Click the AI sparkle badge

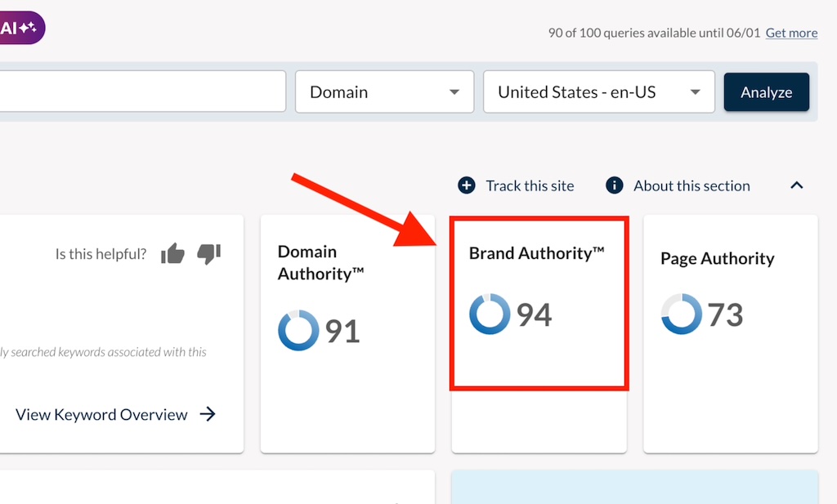[21, 28]
